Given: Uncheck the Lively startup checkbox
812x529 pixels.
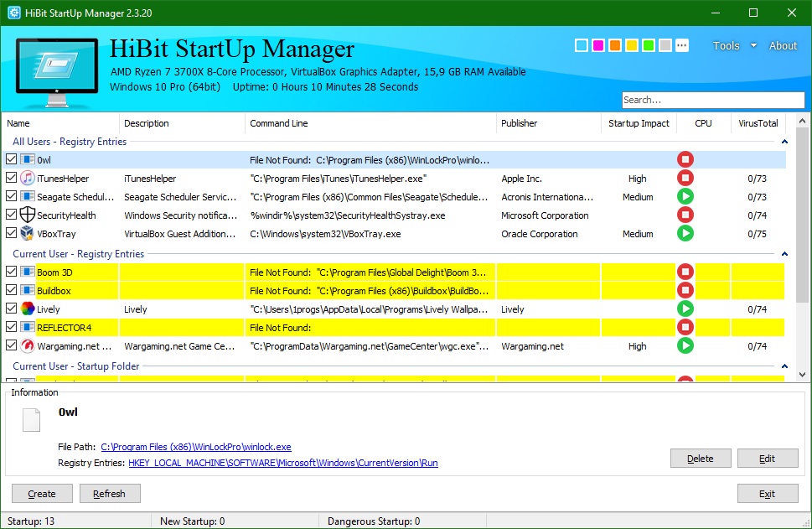Looking at the screenshot, I should tap(11, 309).
